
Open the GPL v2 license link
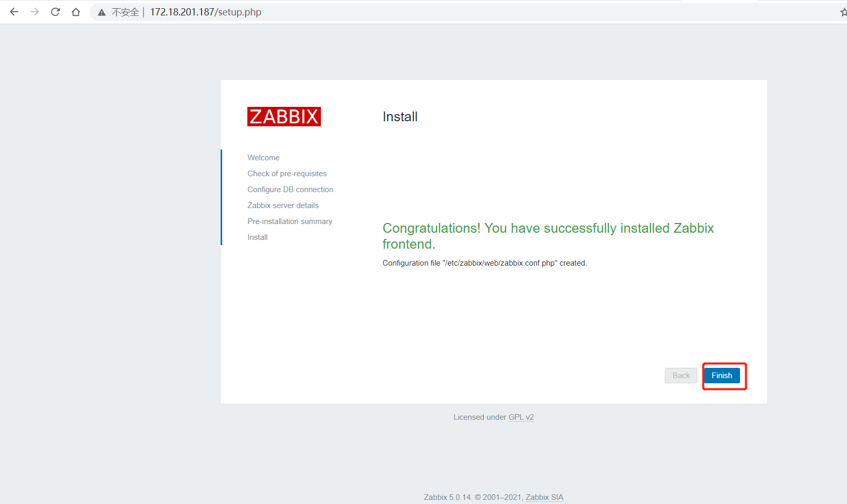point(521,417)
